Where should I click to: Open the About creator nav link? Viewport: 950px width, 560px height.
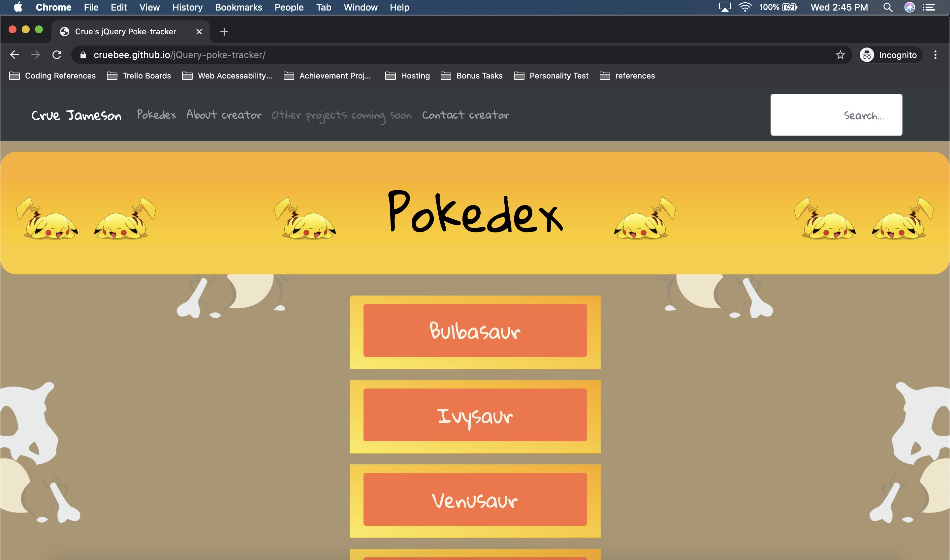(224, 115)
